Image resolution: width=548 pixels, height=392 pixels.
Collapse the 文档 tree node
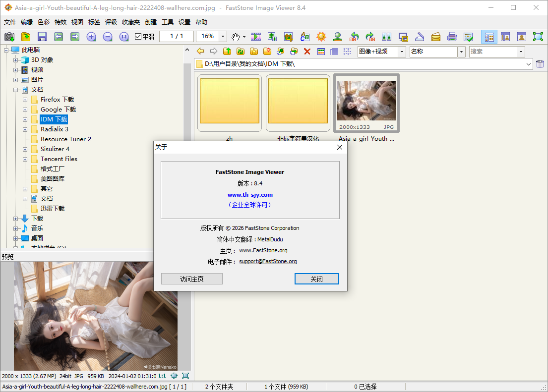pyautogui.click(x=15, y=90)
